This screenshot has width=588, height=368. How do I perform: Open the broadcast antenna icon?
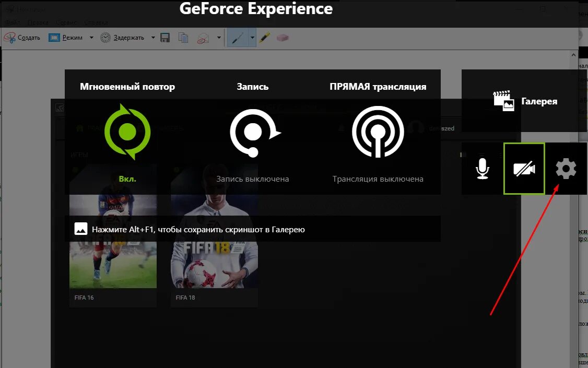click(x=378, y=132)
